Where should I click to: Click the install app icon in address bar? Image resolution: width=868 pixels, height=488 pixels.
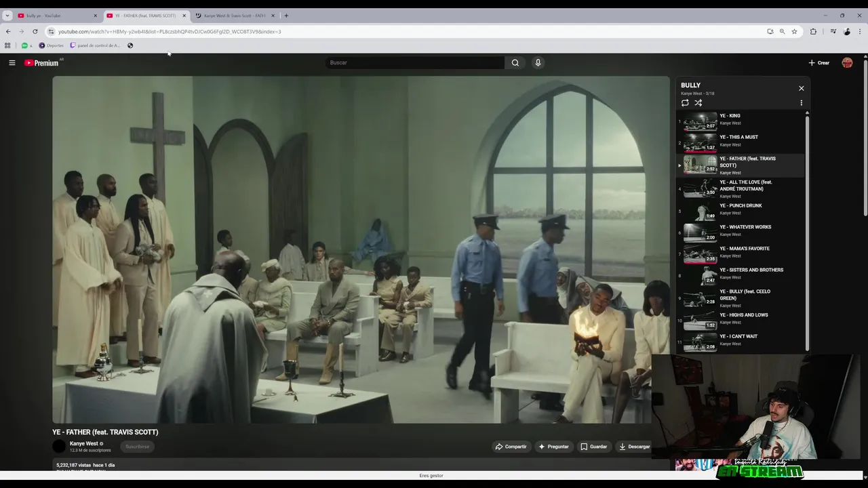point(770,31)
